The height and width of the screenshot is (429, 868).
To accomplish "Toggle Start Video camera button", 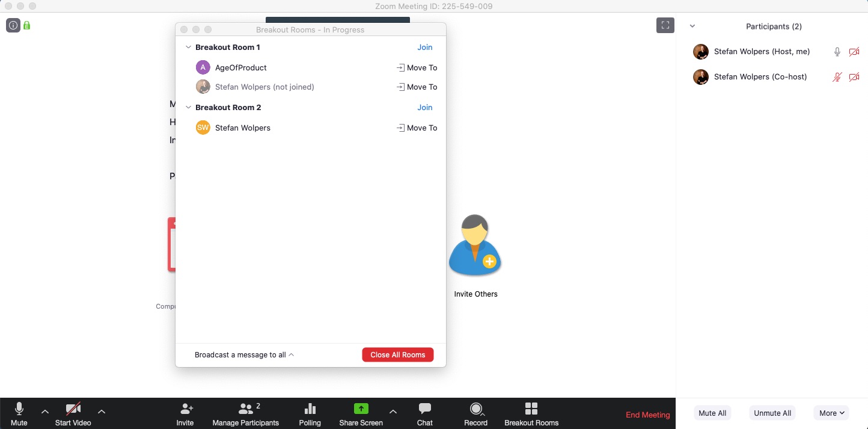I will (x=73, y=409).
